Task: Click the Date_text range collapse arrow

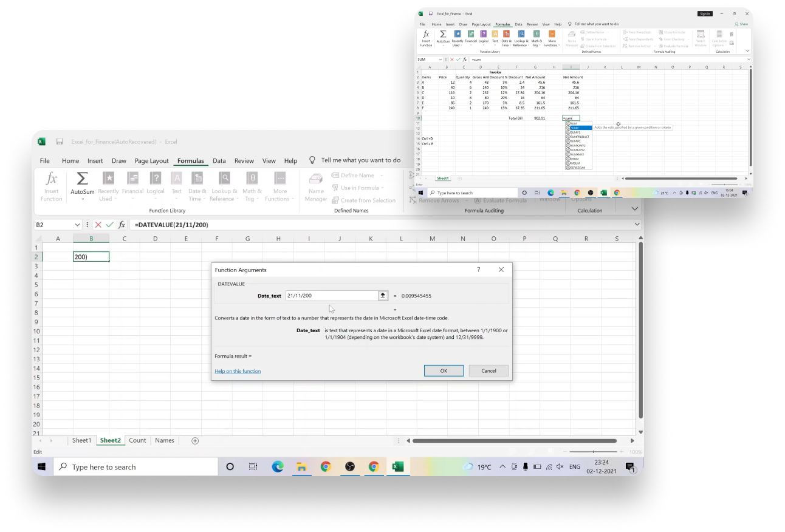Action: (x=383, y=295)
